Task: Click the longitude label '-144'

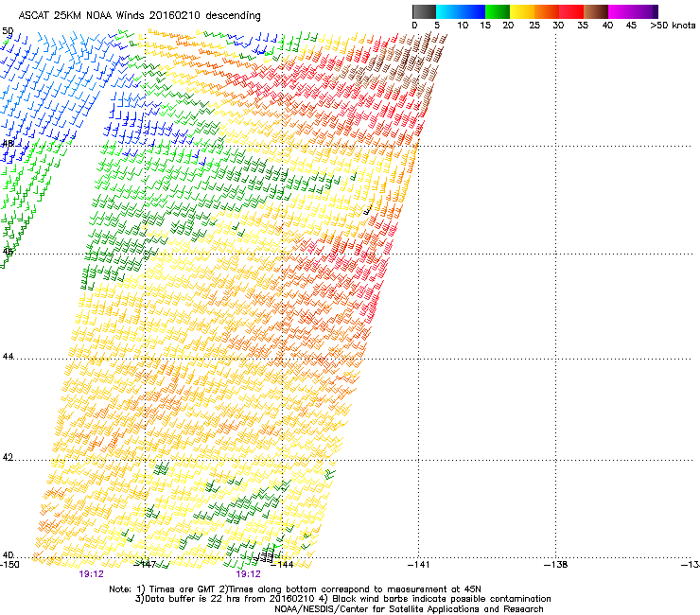Action: coord(283,565)
